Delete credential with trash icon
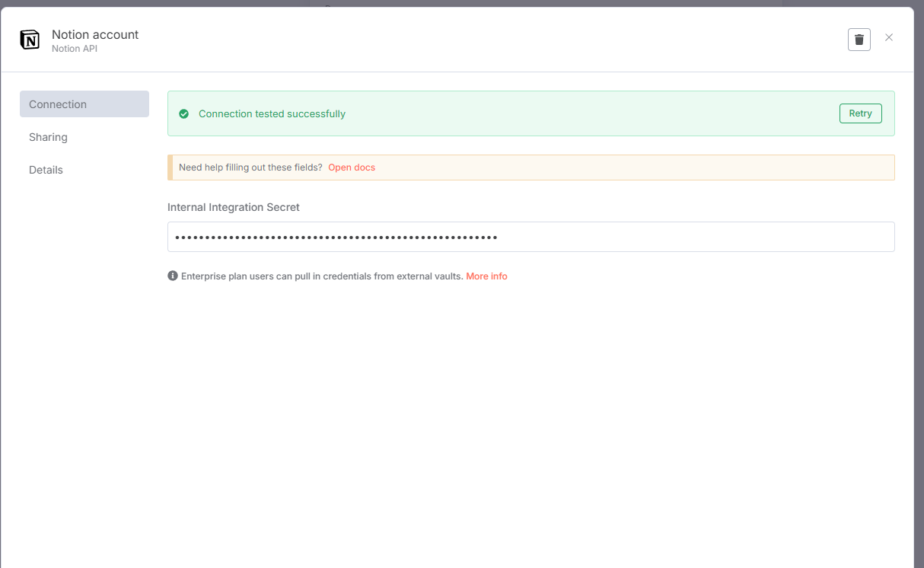The width and height of the screenshot is (924, 568). tap(859, 40)
